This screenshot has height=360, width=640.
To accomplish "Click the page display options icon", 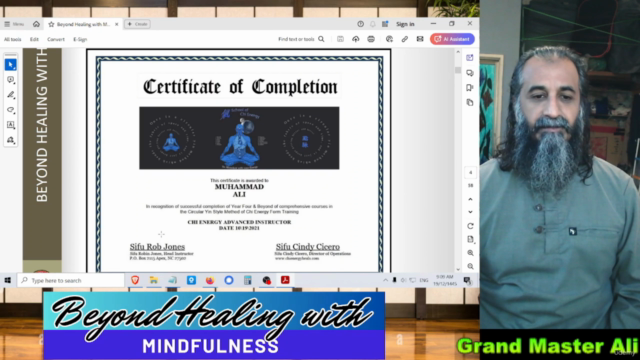I will point(470,239).
